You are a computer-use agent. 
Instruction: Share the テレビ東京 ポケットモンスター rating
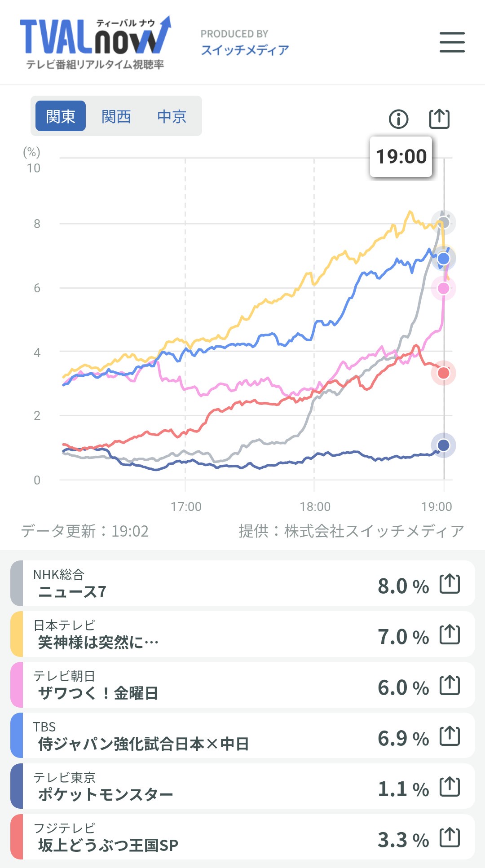(450, 787)
